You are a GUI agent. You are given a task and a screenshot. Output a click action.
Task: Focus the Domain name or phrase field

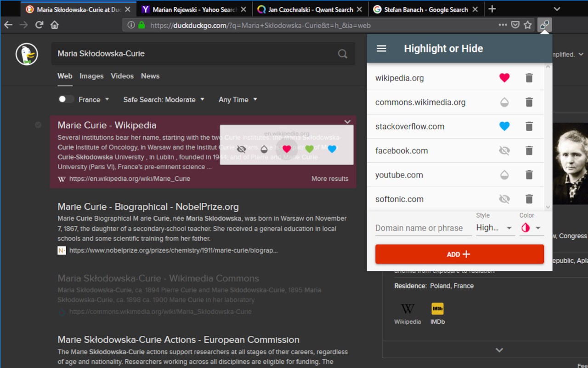pos(423,228)
